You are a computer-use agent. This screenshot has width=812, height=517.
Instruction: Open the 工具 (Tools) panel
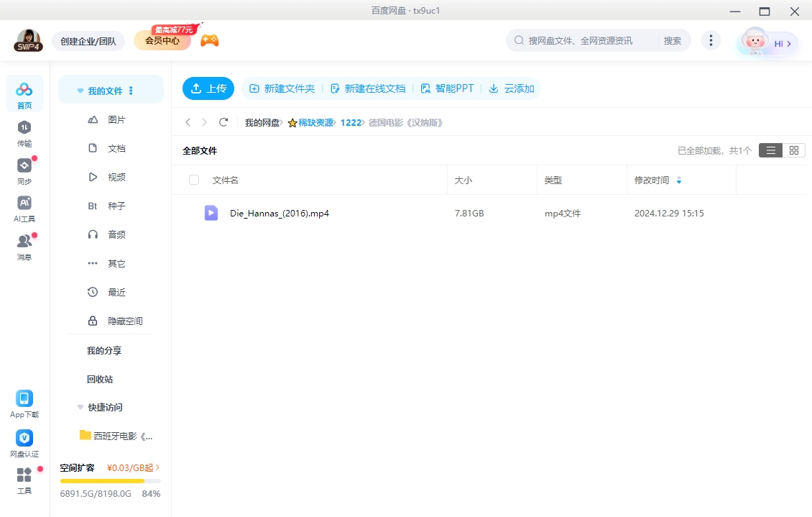(24, 480)
